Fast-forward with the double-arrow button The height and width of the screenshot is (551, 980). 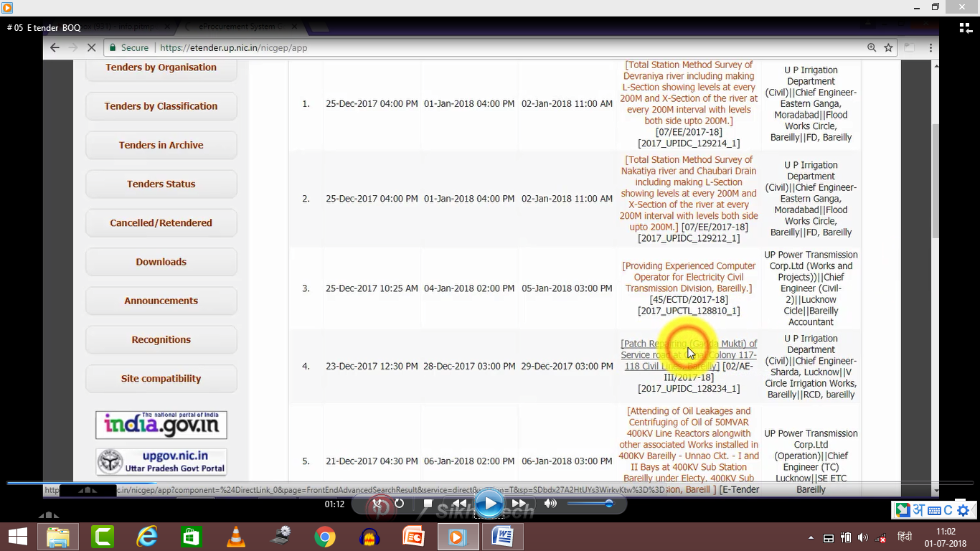point(519,504)
